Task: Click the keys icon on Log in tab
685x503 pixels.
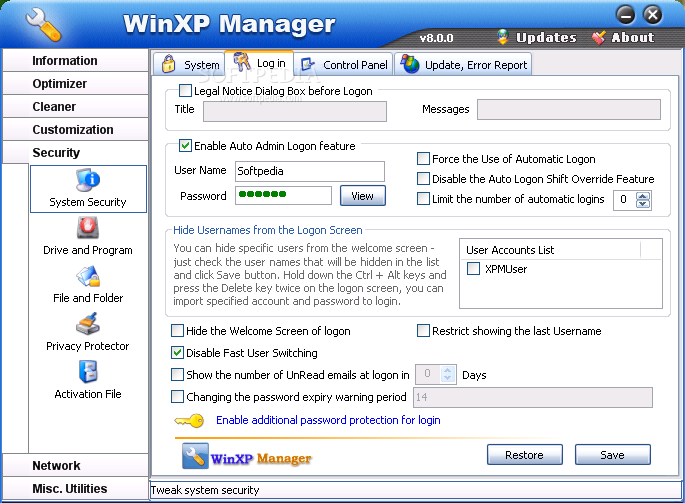Action: click(242, 61)
